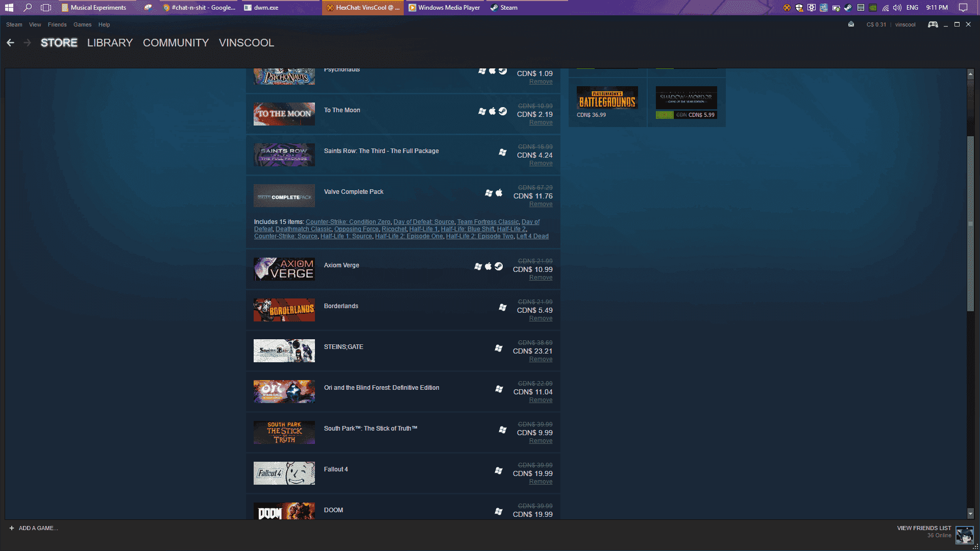Open the Friends menu

tap(57, 24)
